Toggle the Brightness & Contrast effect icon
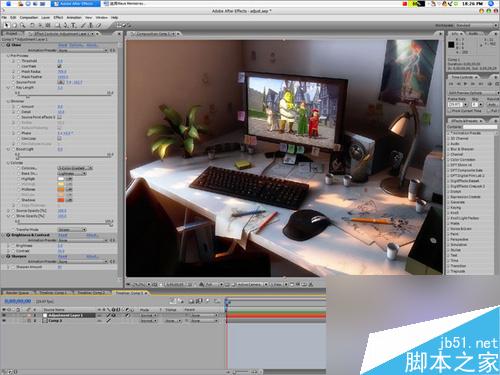Image resolution: width=500 pixels, height=375 pixels. coord(8,235)
